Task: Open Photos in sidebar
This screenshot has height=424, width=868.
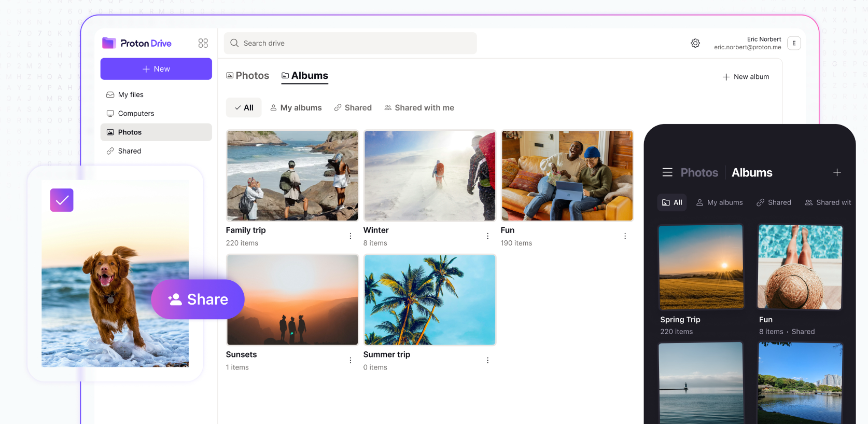Action: [x=156, y=132]
